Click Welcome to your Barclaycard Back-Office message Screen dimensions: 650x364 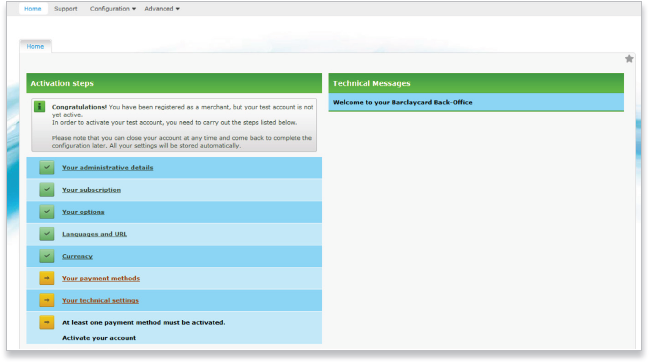point(403,102)
